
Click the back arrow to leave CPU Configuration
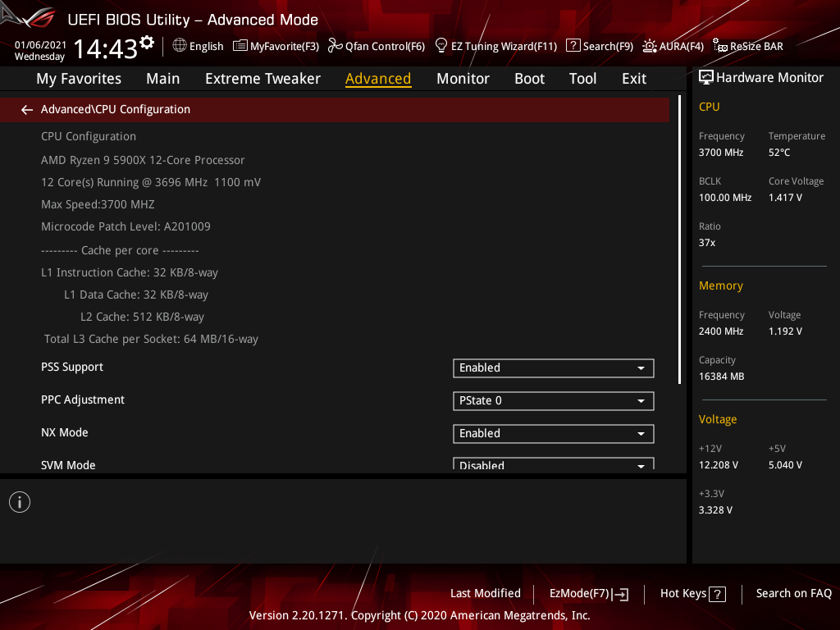pos(27,110)
